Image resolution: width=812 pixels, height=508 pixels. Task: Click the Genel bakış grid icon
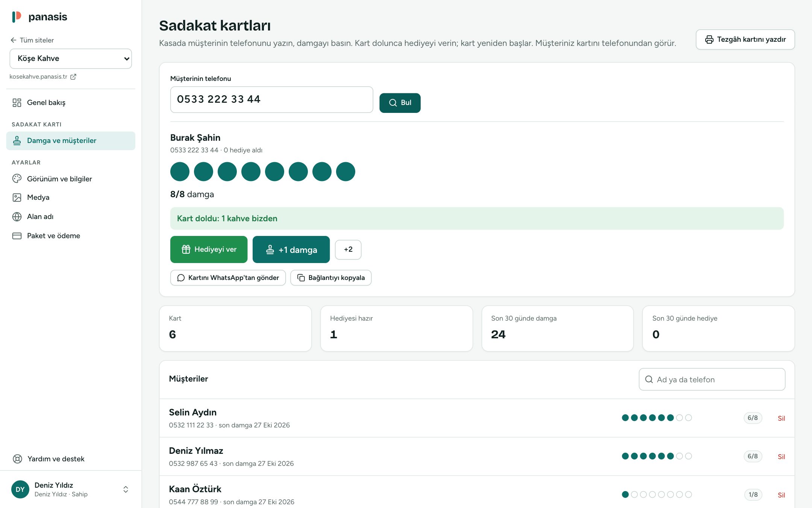tap(17, 103)
